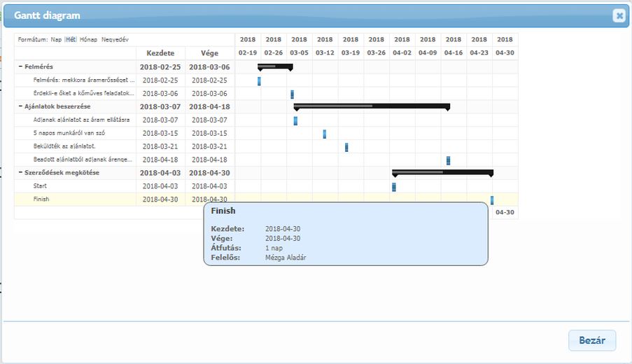This screenshot has height=364, width=632.
Task: Select the Hét format option
Action: click(71, 40)
